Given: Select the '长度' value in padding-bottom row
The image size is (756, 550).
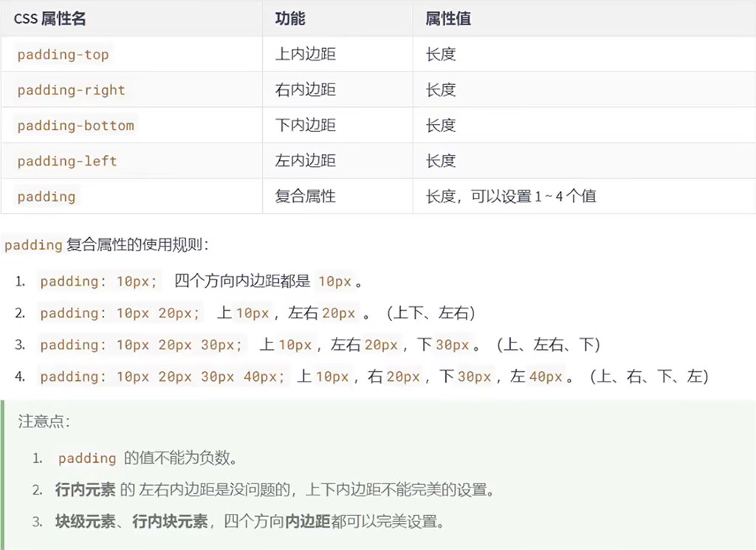Looking at the screenshot, I should pos(441,126).
